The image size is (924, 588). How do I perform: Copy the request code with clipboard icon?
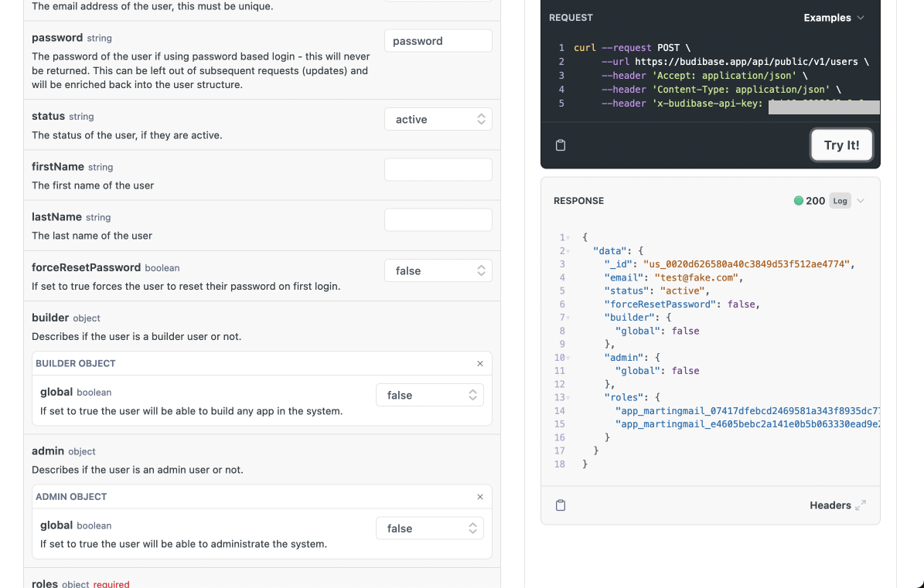561,144
